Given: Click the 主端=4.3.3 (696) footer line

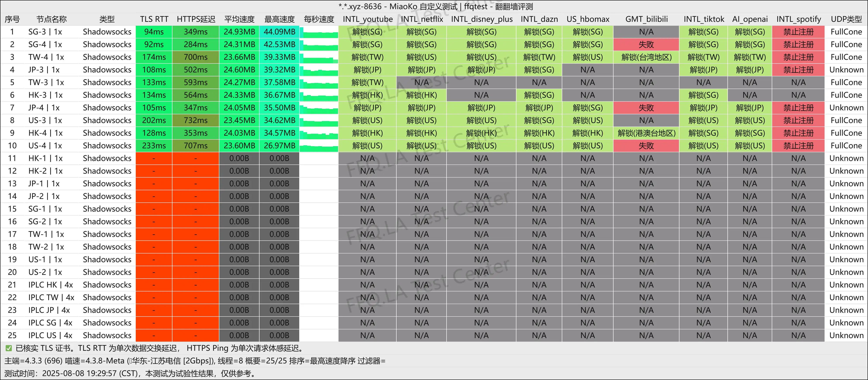Looking at the screenshot, I should point(195,361).
